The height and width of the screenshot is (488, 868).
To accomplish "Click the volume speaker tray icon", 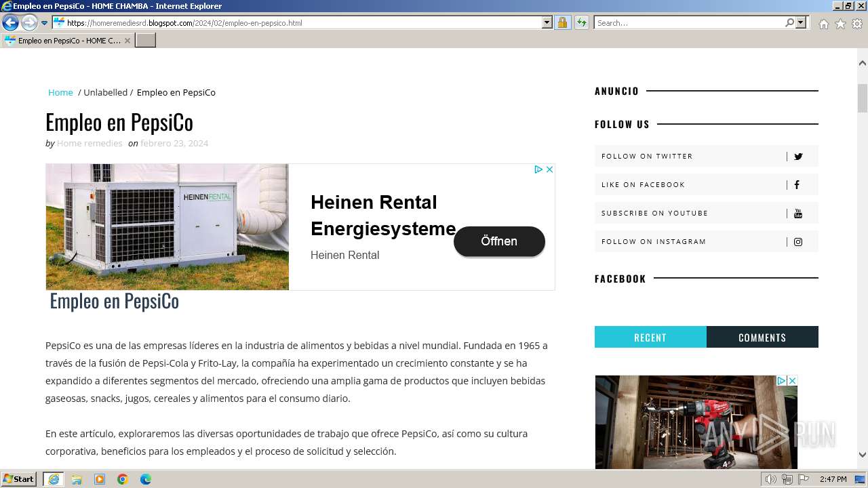I will coord(771,479).
